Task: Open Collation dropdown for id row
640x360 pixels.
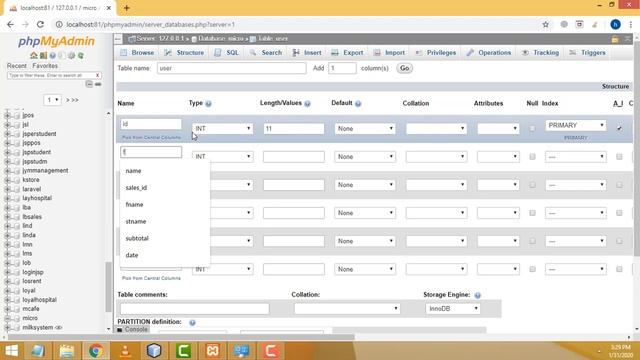Action: (436, 129)
